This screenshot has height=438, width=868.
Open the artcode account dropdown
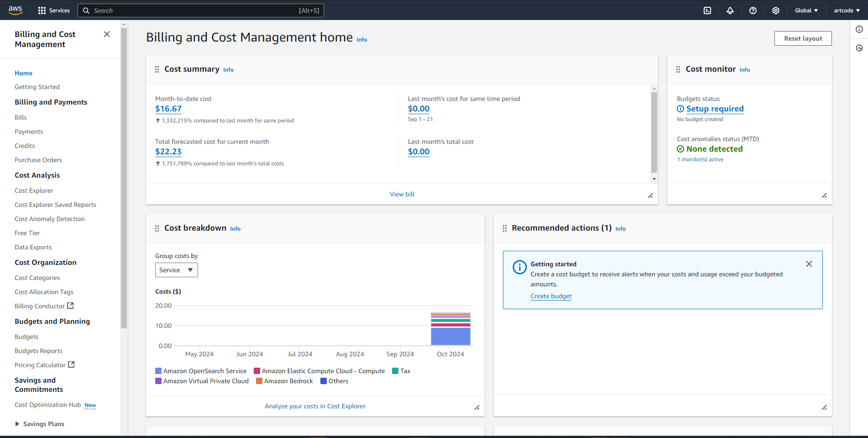pos(847,11)
